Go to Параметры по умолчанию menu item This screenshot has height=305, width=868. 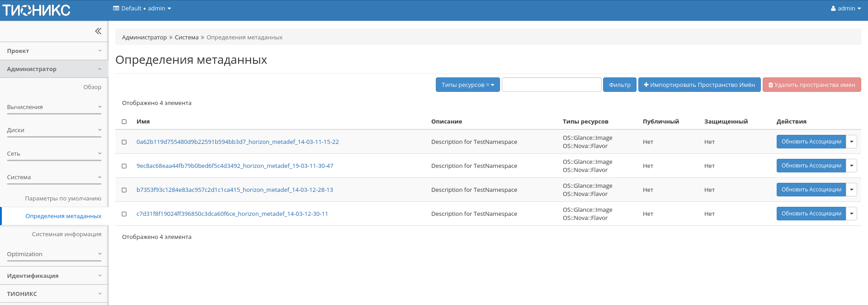pos(63,198)
